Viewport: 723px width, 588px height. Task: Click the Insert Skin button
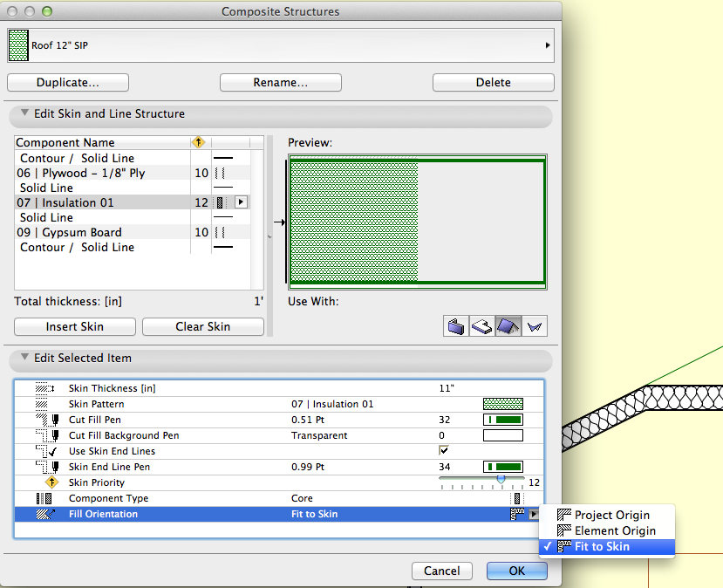point(74,326)
